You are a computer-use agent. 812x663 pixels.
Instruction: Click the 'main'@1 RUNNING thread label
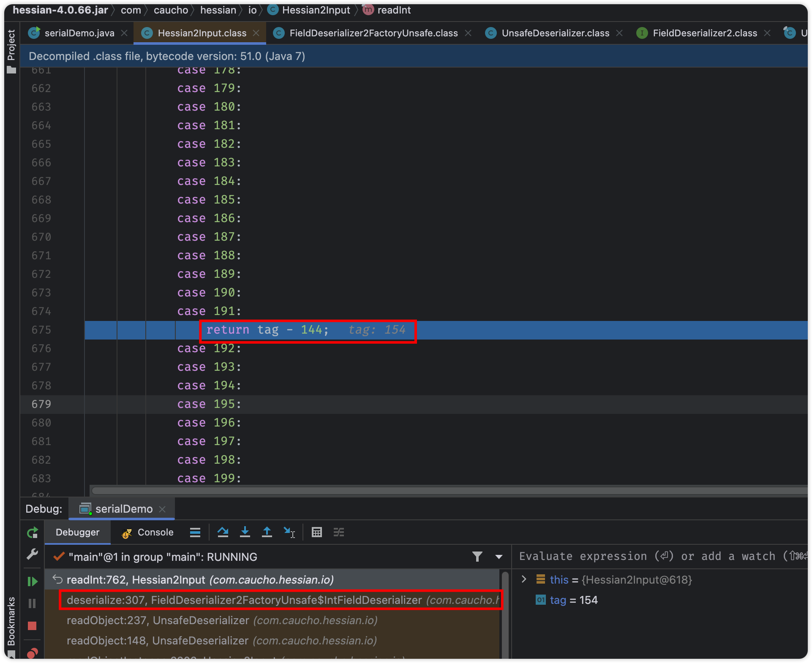pos(163,557)
